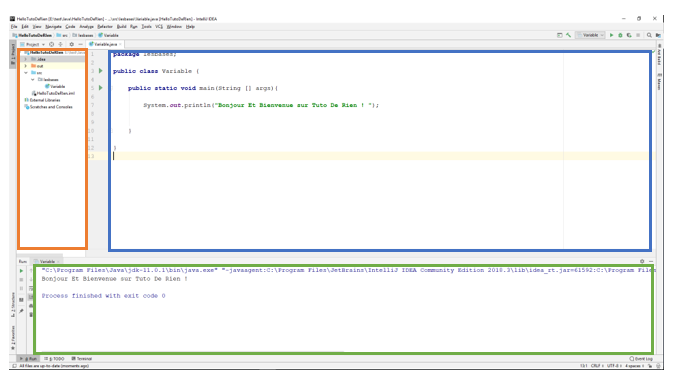Open the Help menu

tap(190, 27)
